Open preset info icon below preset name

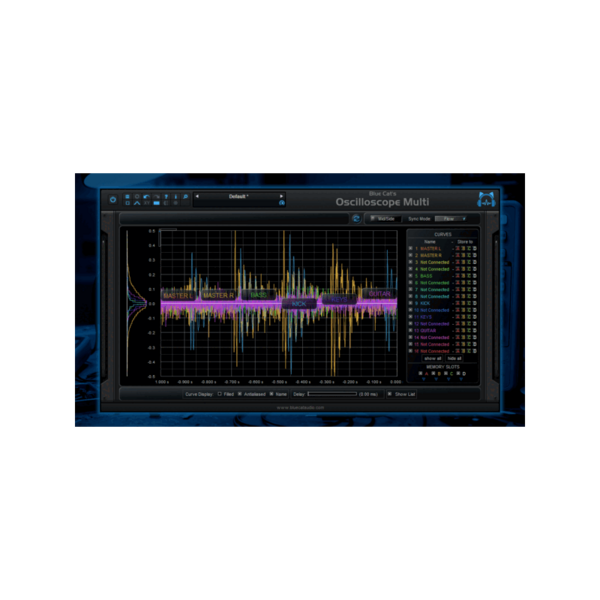282,203
